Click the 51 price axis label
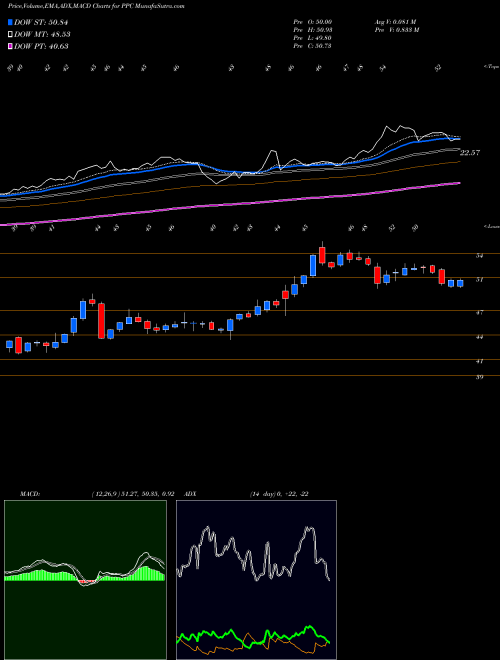The width and height of the screenshot is (500, 660). [479, 279]
